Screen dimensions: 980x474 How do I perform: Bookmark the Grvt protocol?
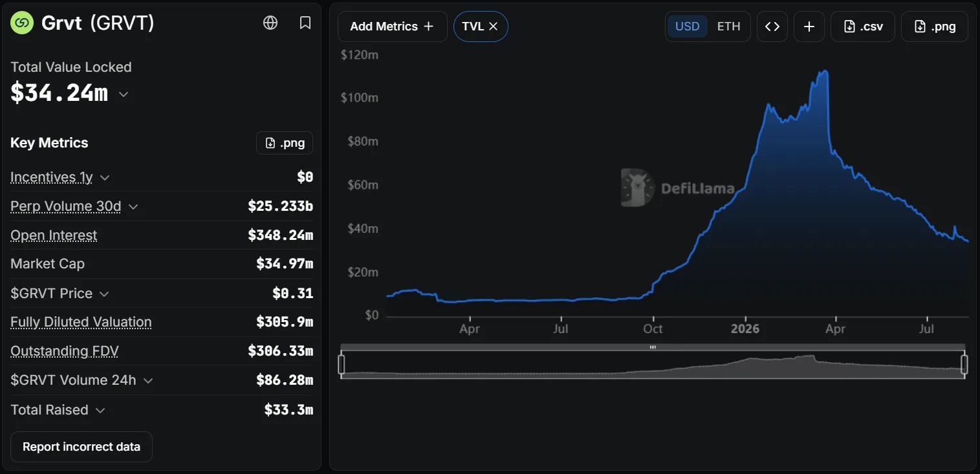pos(305,23)
